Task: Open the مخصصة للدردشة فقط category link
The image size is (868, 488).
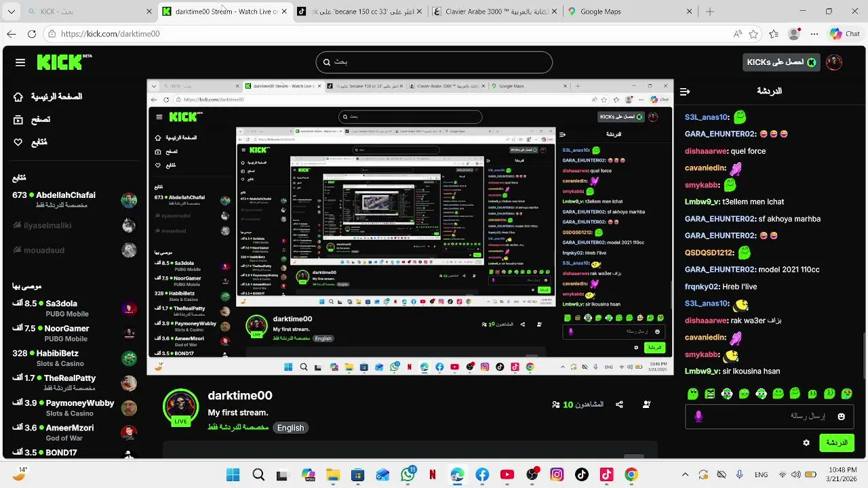Action: point(239,428)
